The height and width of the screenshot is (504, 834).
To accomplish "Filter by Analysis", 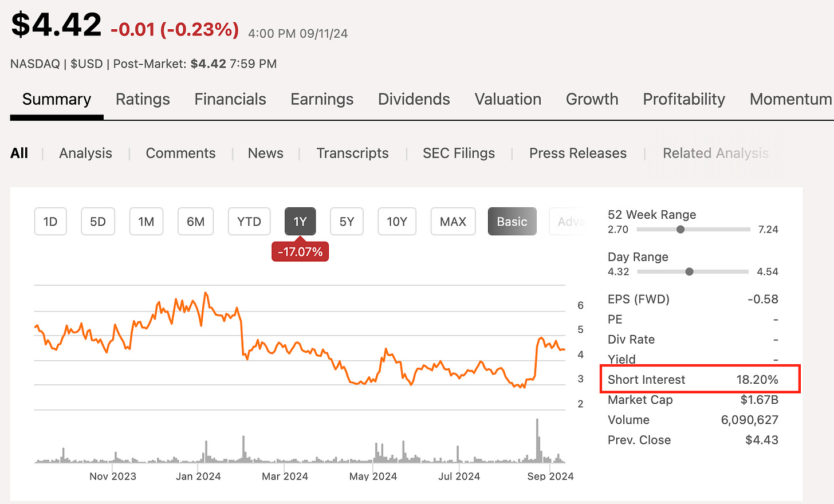I will [x=86, y=153].
